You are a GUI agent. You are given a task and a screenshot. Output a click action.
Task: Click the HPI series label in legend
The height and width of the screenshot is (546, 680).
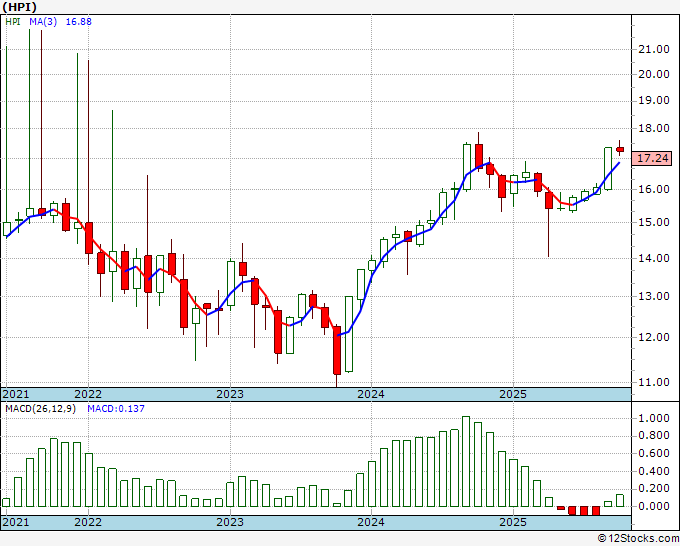[13, 22]
